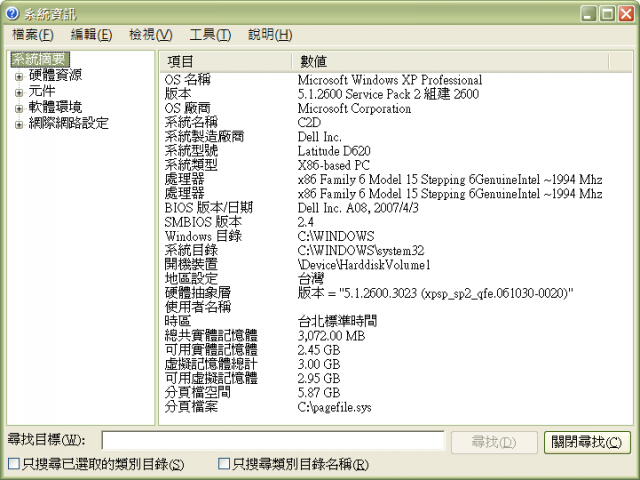Expand the 網際網路設定 tree node
Viewport: 640px width, 480px height.
pyautogui.click(x=19, y=124)
